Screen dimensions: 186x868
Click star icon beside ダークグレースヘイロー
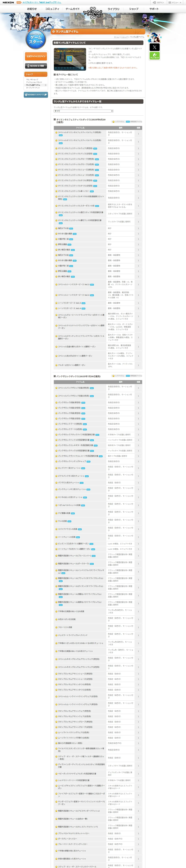[56, 839]
